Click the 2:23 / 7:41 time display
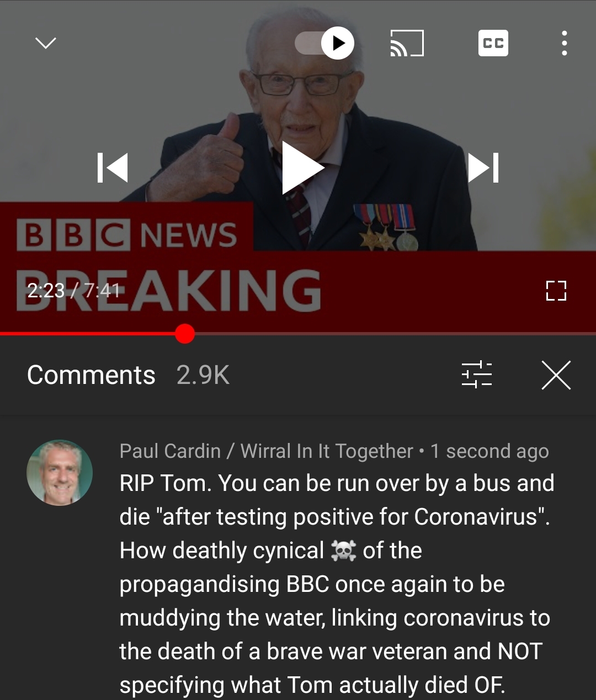 coord(73,290)
